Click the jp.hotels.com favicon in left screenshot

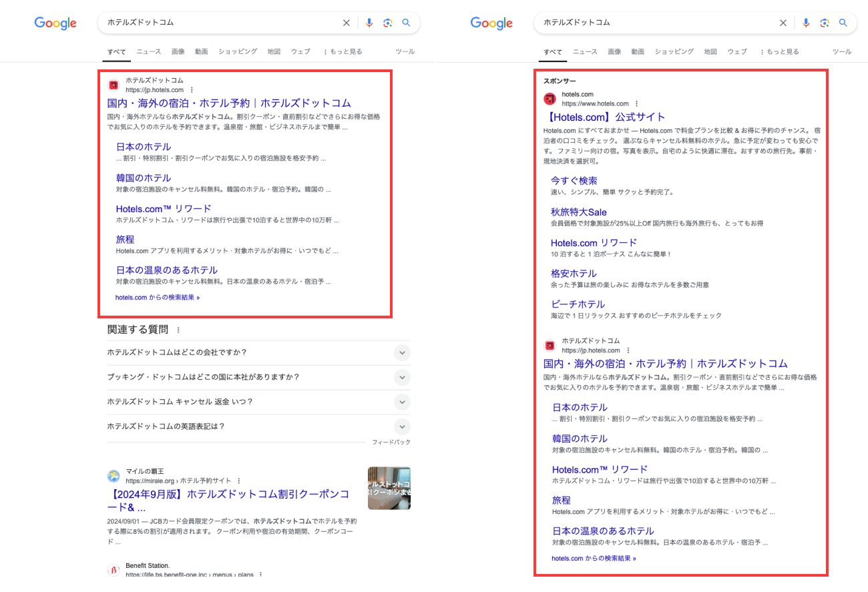pyautogui.click(x=114, y=85)
